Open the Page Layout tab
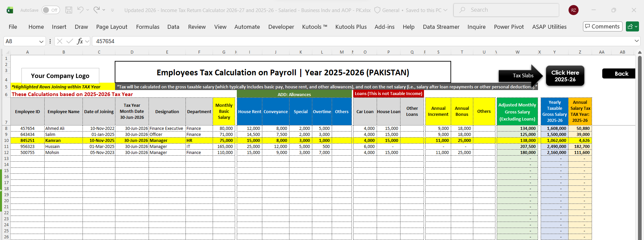This screenshot has height=240, width=644. [112, 27]
